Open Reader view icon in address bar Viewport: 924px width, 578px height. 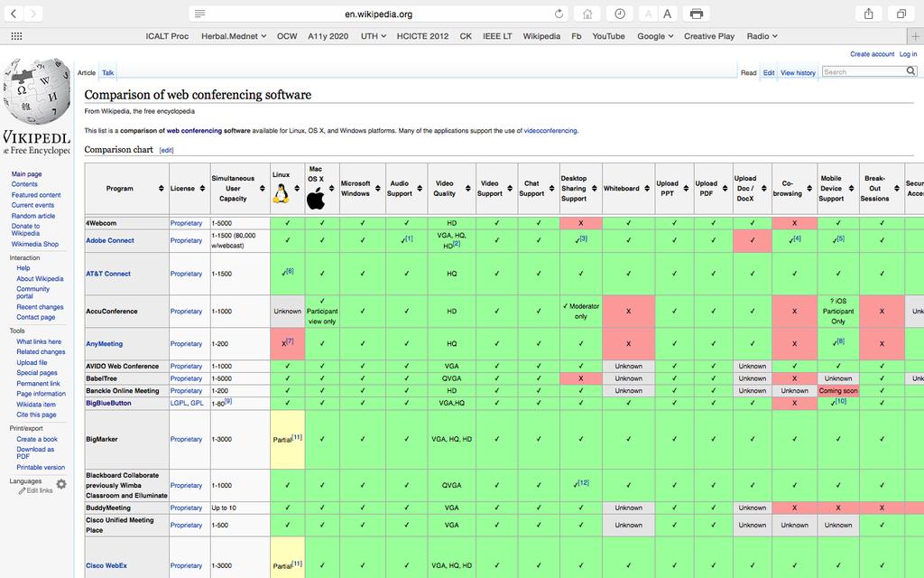(x=199, y=14)
